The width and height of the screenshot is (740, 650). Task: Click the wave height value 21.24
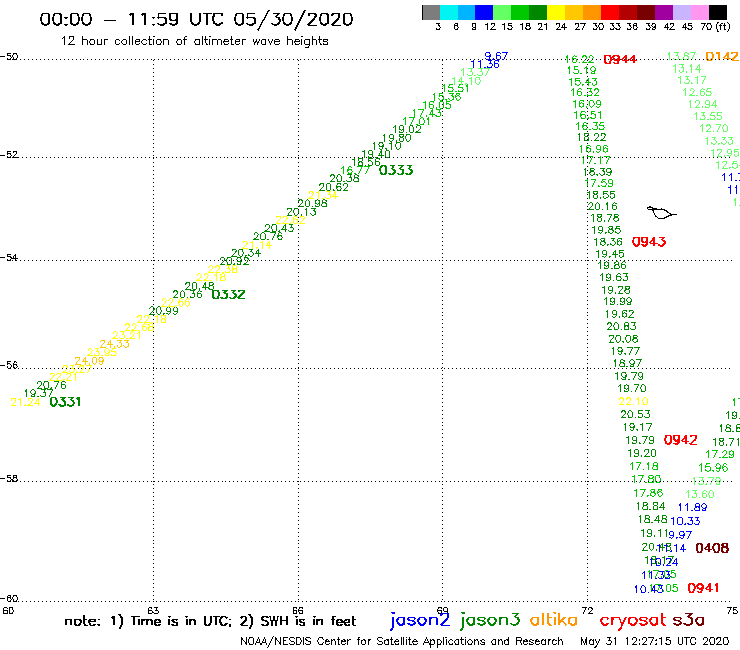[25, 403]
